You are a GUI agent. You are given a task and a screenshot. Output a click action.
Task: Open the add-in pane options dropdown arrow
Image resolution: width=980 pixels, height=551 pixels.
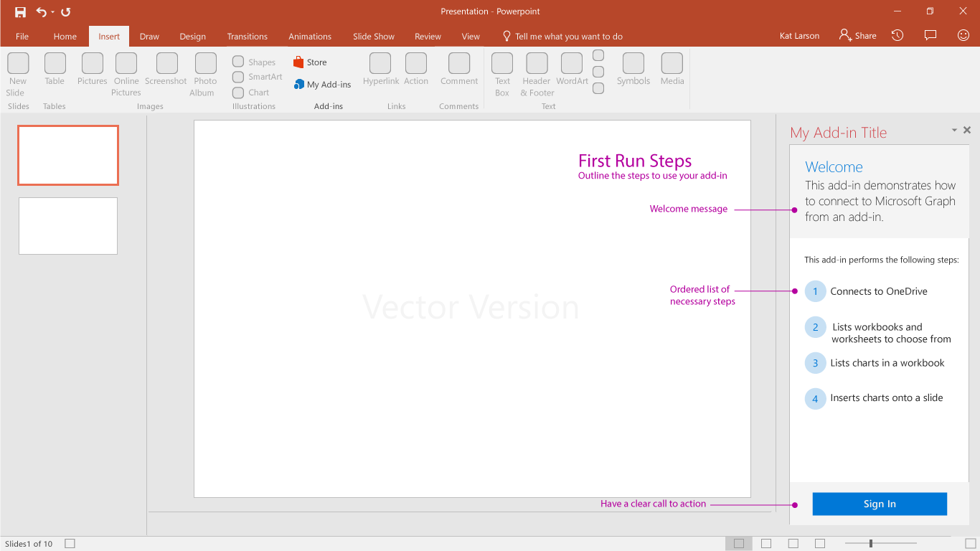pyautogui.click(x=954, y=130)
